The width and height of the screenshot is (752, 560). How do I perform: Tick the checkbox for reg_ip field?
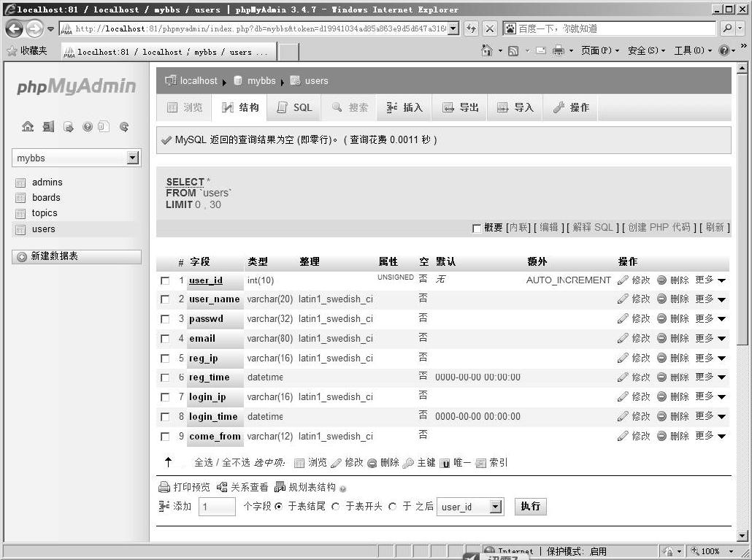coord(165,358)
